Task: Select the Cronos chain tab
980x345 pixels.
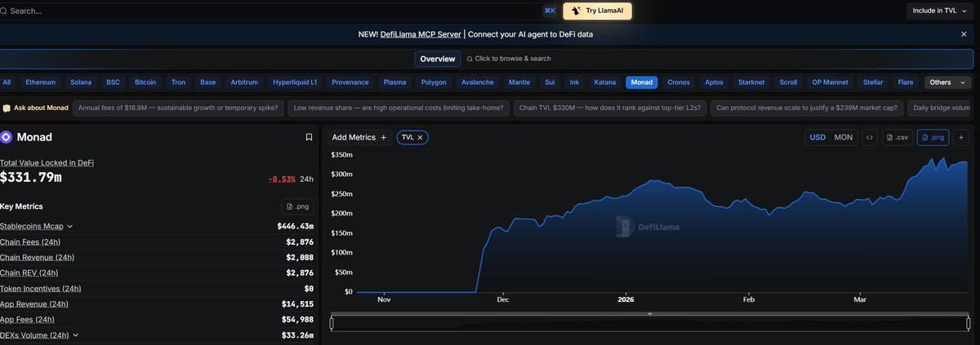Action: [679, 82]
